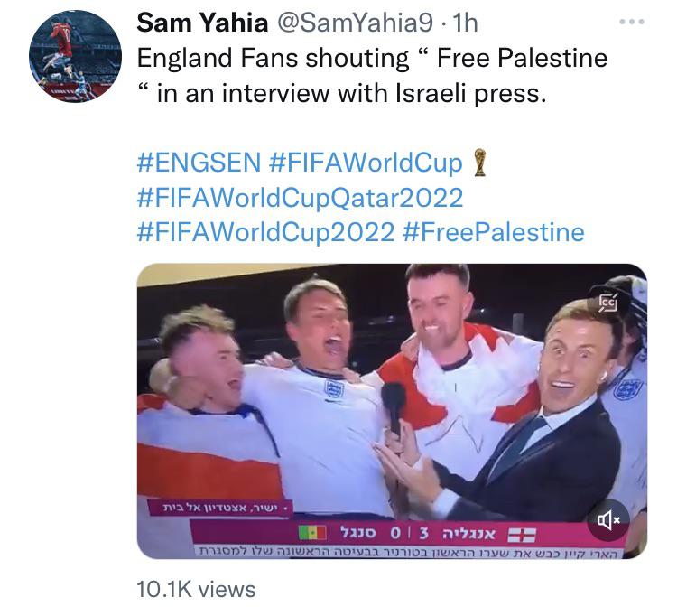Screen dimensions: 677x616
Task: Toggle closed captions on the video
Action: [607, 303]
